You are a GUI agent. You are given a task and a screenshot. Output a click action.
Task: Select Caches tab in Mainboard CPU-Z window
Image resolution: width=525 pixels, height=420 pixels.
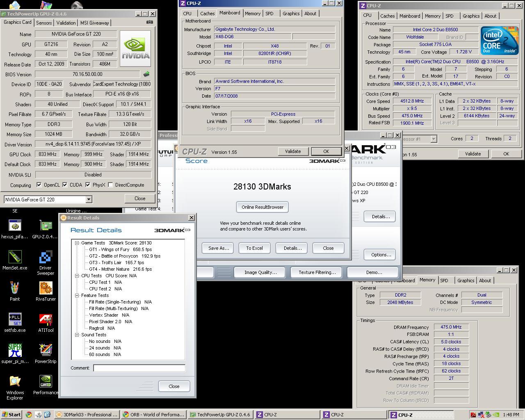coord(207,14)
